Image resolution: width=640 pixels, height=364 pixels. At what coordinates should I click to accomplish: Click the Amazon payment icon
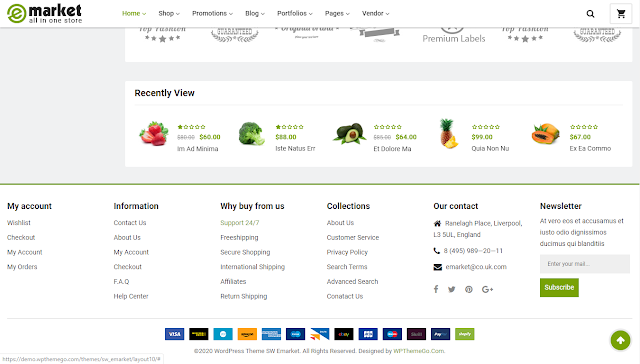pos(247,334)
